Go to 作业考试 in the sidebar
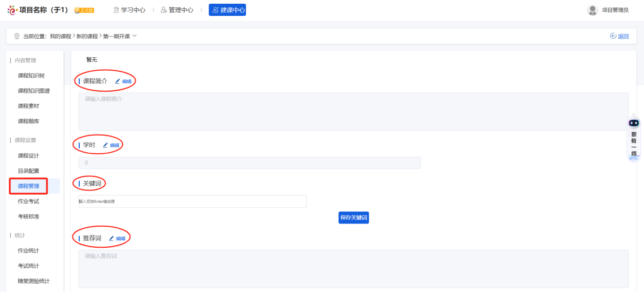The width and height of the screenshot is (644, 292). [28, 201]
